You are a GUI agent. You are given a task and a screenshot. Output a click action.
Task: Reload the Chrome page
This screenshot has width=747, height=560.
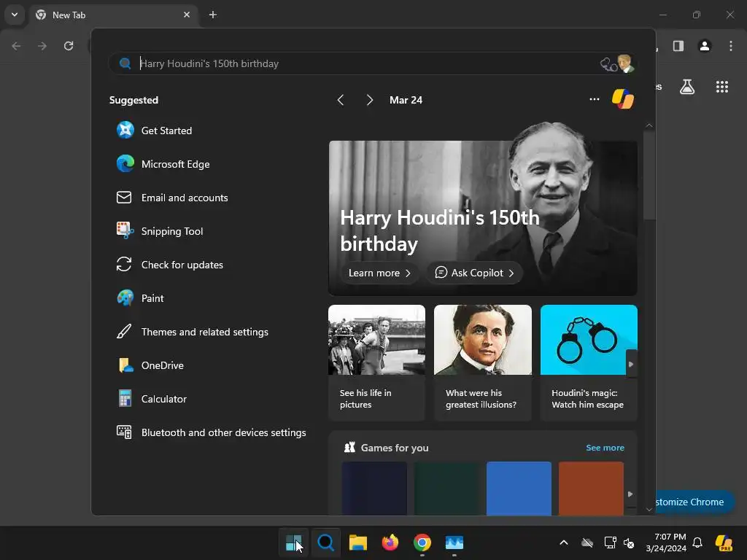[x=69, y=46]
